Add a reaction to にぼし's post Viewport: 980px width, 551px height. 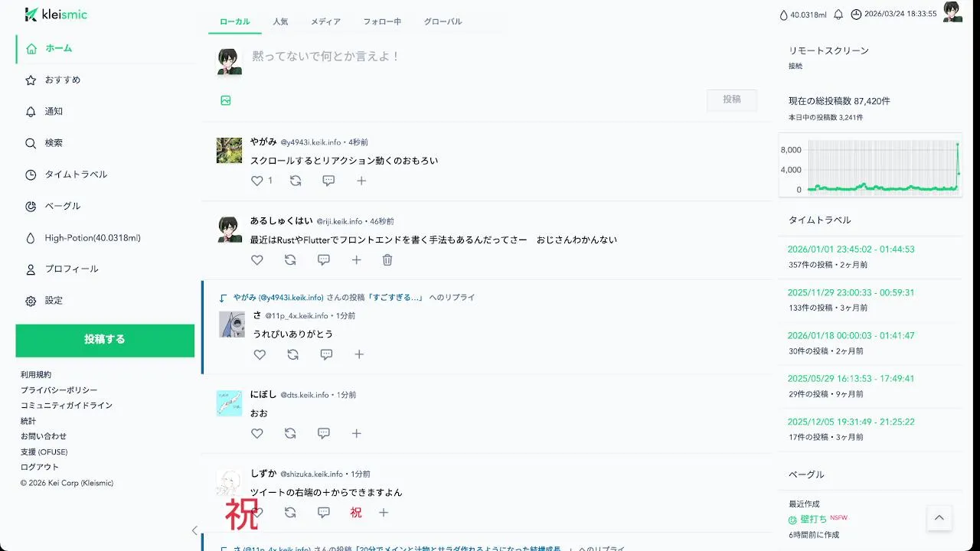(357, 433)
